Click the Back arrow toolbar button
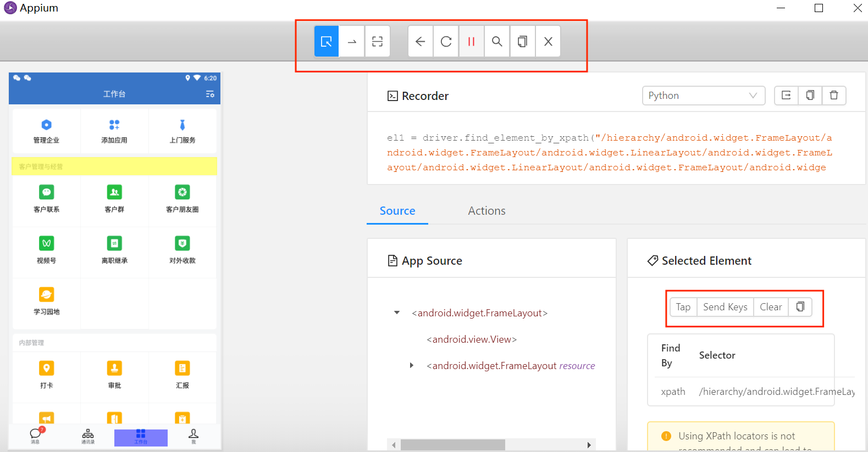 421,41
